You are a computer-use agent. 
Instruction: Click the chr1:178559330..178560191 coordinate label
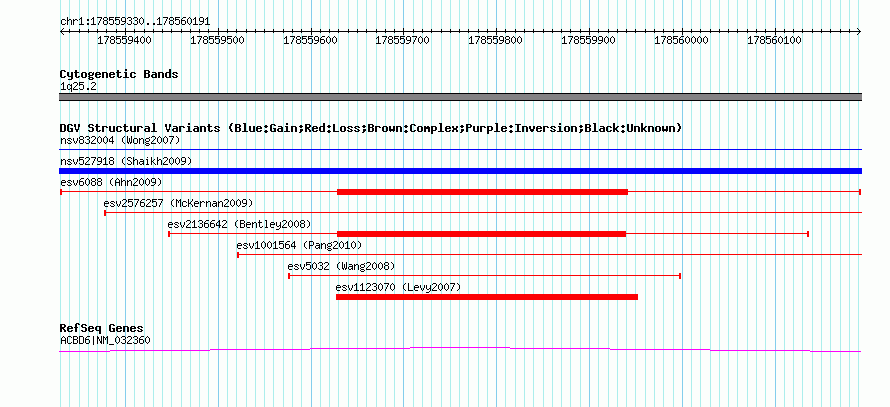pos(135,22)
